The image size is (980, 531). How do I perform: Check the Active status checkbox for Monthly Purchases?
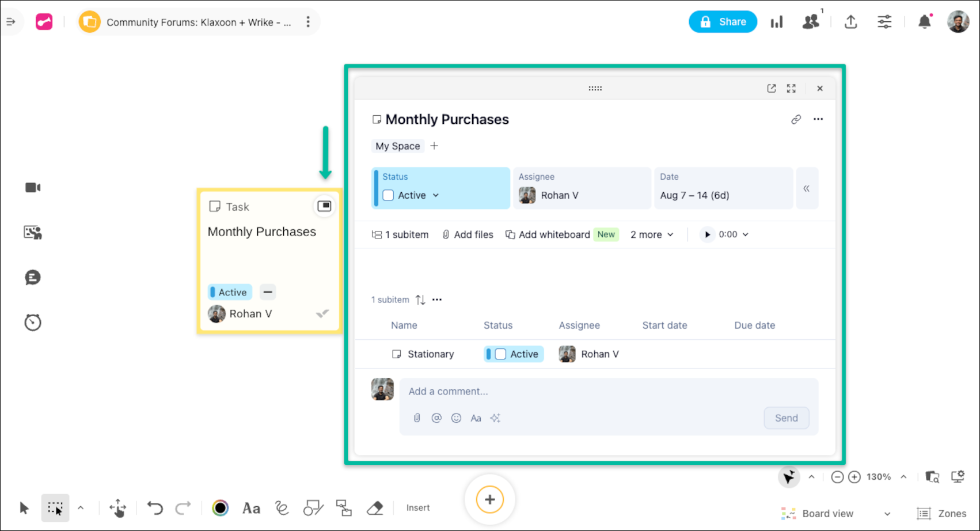(389, 195)
